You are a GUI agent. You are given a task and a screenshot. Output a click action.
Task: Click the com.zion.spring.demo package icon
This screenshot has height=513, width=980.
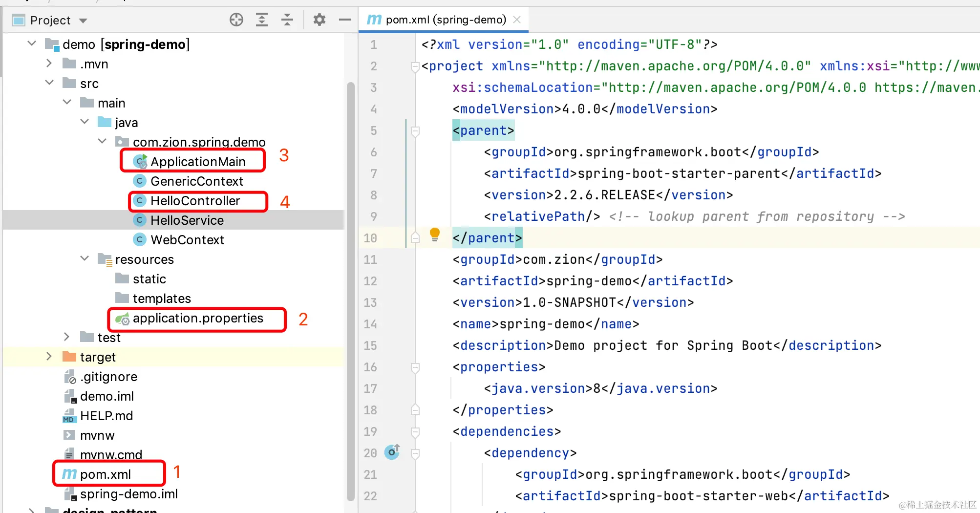(x=122, y=142)
